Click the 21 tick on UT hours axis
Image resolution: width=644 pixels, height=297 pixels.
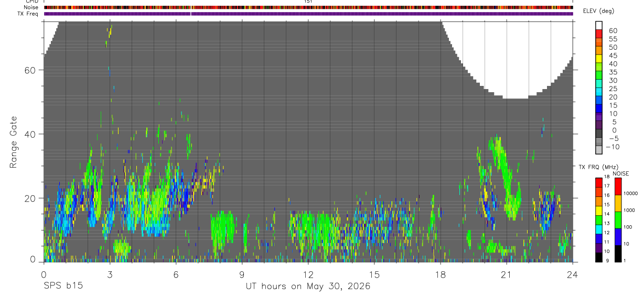point(506,274)
